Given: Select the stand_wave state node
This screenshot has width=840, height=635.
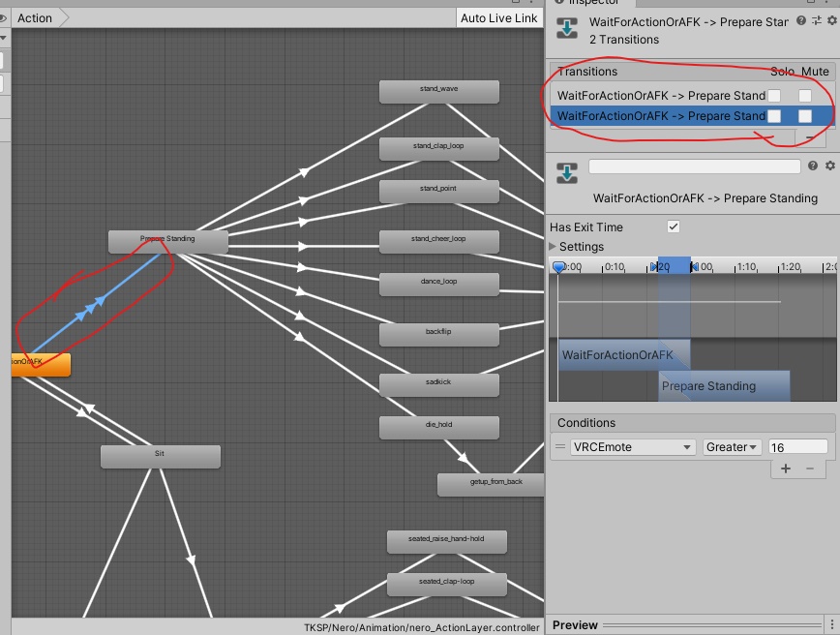Looking at the screenshot, I should pos(438,92).
